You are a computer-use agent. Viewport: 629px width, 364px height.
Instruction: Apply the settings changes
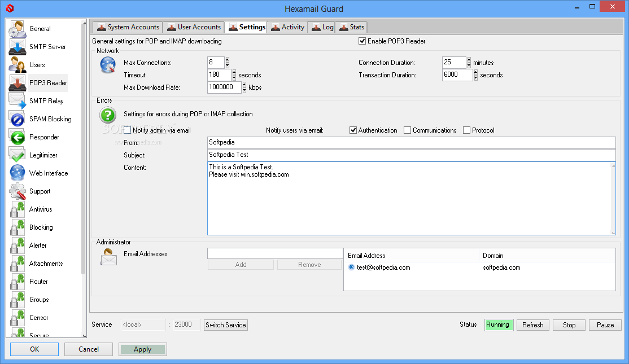pyautogui.click(x=143, y=349)
